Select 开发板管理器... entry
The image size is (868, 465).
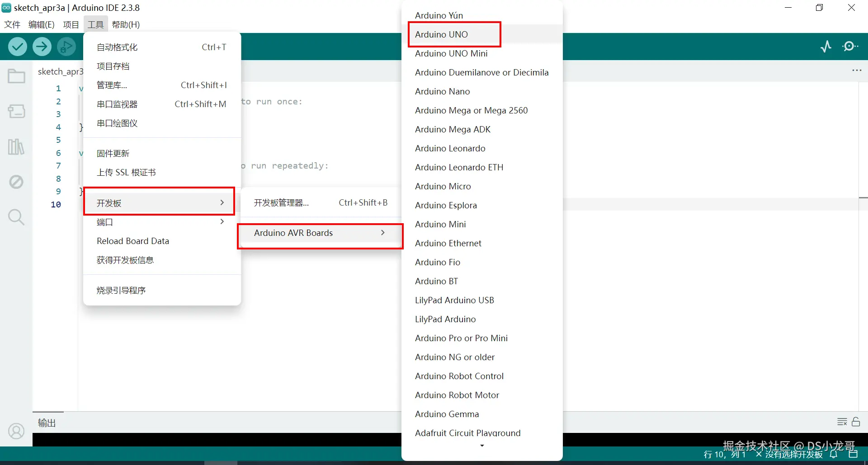tap(321, 202)
